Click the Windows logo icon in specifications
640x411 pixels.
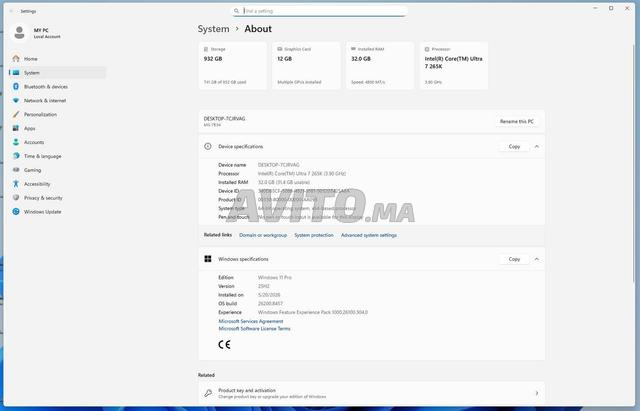click(208, 259)
